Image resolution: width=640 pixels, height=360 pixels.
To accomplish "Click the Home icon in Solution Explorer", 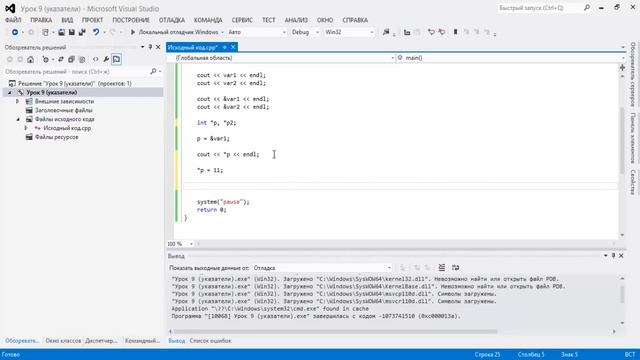I will (30, 60).
